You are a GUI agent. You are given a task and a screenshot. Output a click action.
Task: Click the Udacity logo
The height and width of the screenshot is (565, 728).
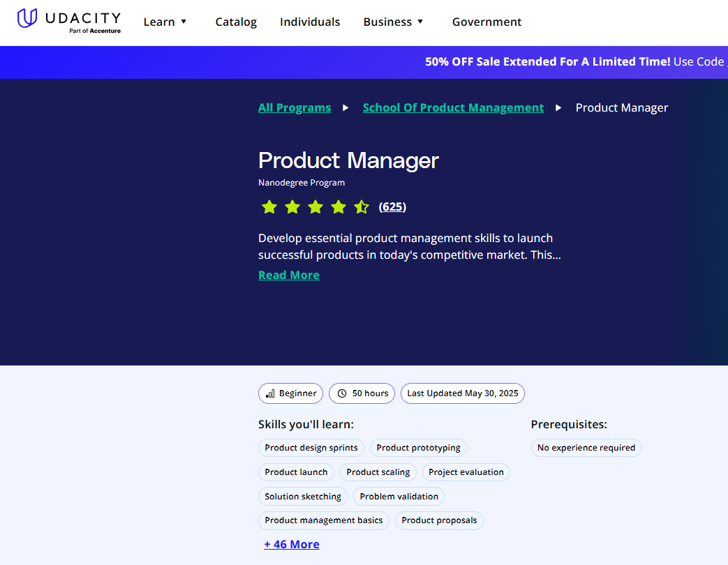point(68,20)
